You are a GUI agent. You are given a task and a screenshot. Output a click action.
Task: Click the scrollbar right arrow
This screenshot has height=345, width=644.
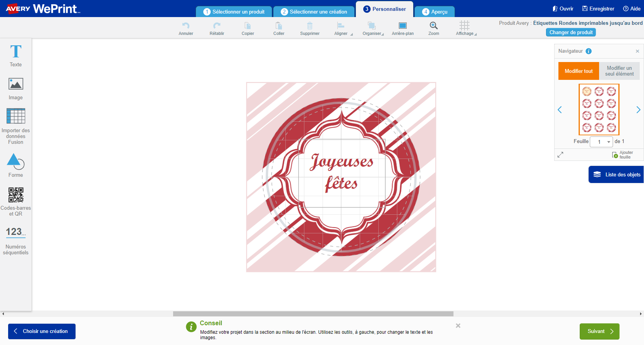point(641,314)
